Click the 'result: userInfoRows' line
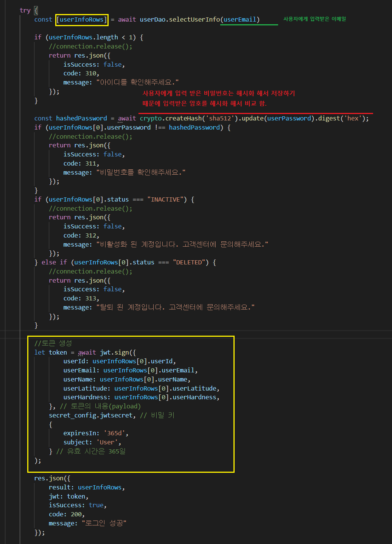The height and width of the screenshot is (544, 392). pos(87,488)
